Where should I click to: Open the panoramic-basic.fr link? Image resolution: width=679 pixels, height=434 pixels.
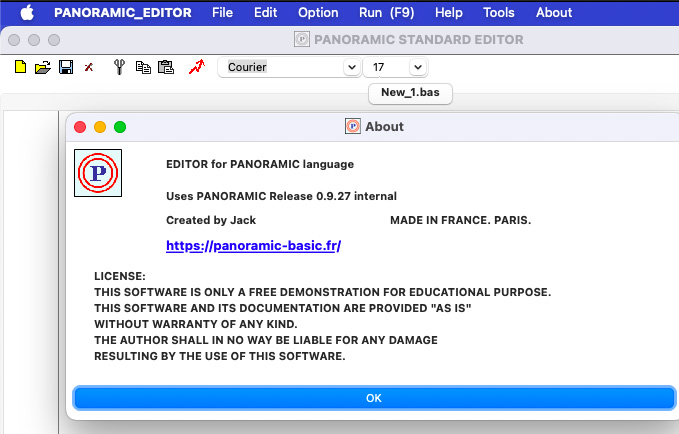tap(253, 246)
